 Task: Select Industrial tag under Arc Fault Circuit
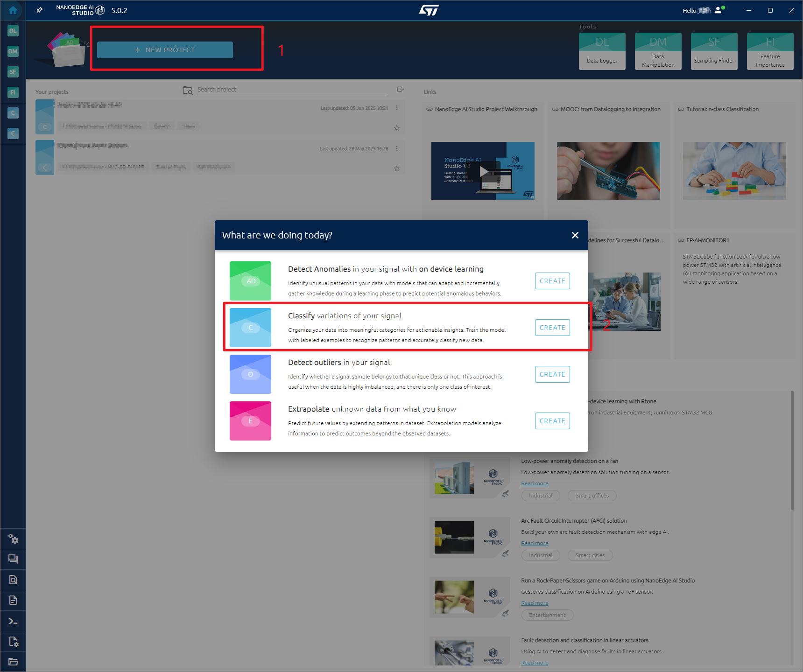pos(541,555)
